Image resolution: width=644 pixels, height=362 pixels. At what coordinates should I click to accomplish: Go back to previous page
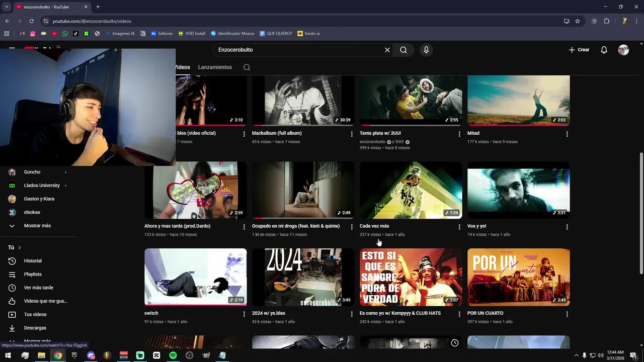[7, 21]
